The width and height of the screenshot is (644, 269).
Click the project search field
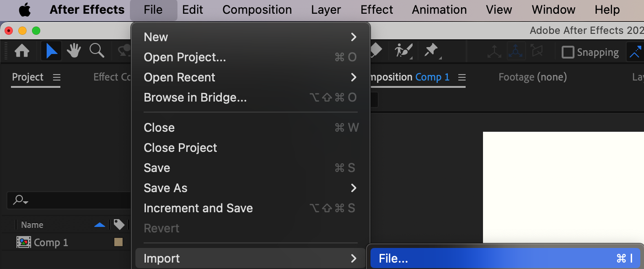coord(69,200)
